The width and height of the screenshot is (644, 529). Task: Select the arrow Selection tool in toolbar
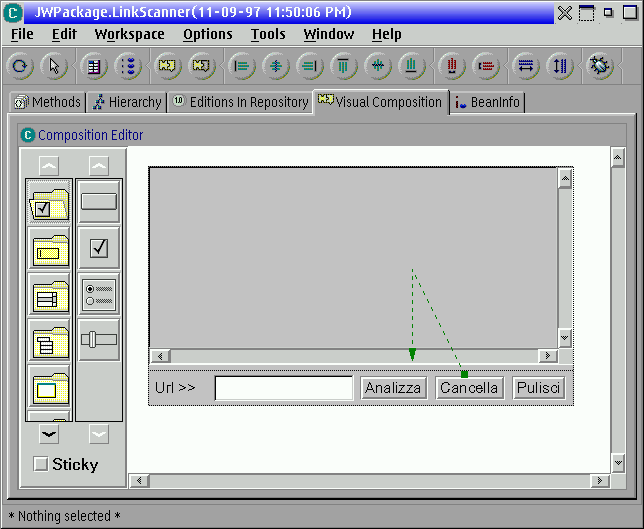[54, 66]
